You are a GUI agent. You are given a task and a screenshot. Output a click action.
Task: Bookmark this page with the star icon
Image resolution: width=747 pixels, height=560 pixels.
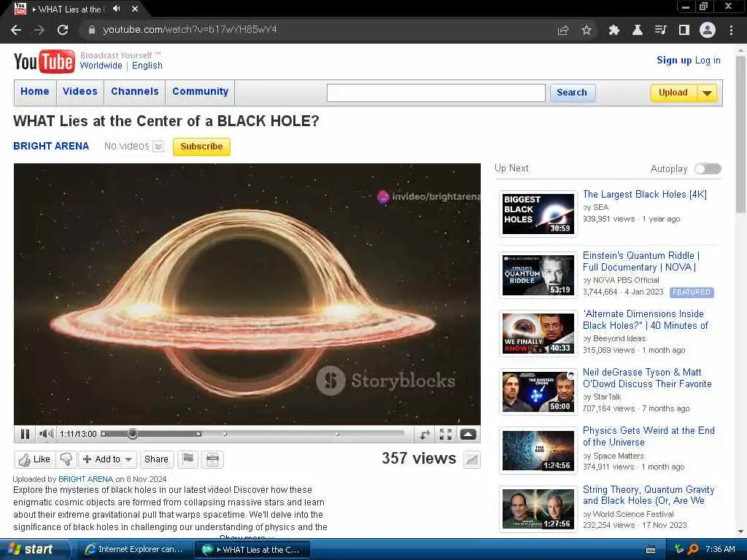(587, 30)
